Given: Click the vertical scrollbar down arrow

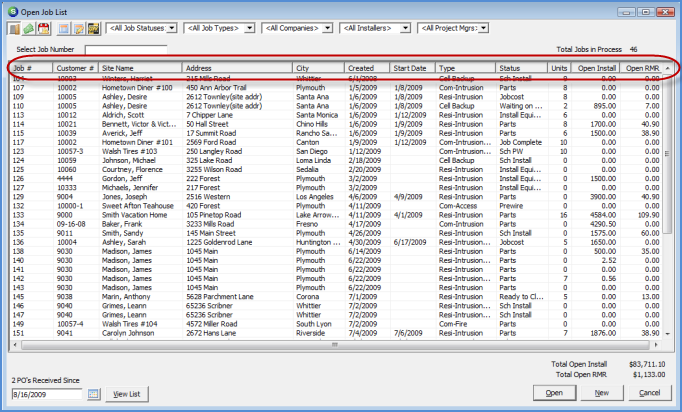Looking at the screenshot, I should pos(668,334).
